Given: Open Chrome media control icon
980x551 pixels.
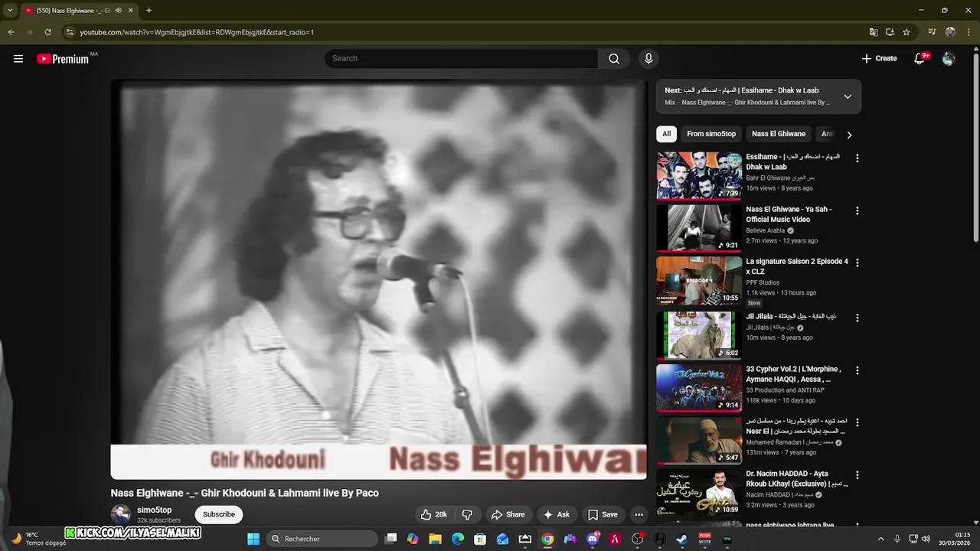Looking at the screenshot, I should tap(932, 32).
